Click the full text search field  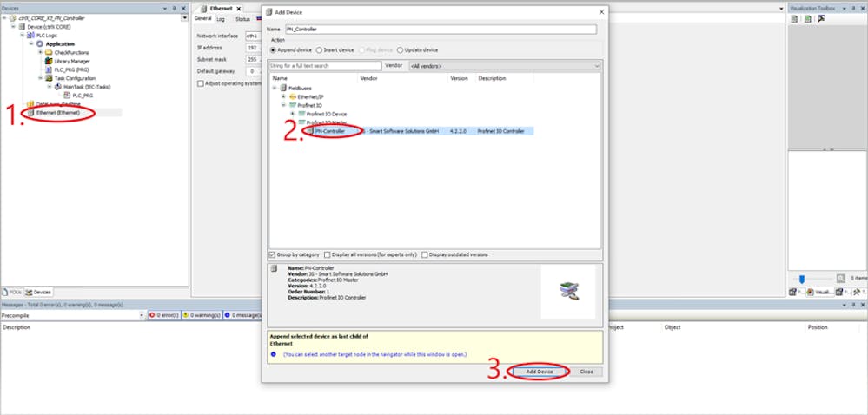click(325, 66)
